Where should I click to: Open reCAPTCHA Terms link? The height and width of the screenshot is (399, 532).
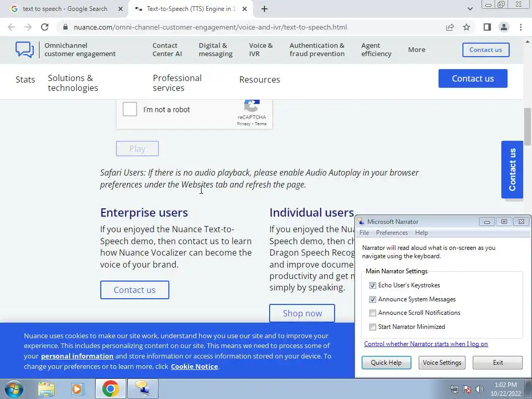[x=261, y=124]
